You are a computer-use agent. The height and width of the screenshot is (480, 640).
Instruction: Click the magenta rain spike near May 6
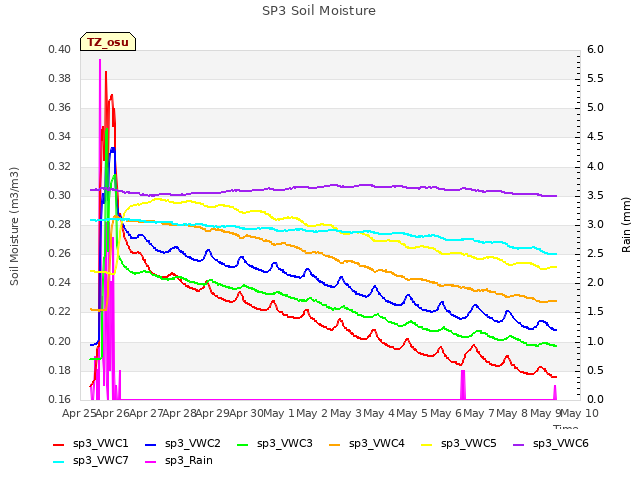463,384
